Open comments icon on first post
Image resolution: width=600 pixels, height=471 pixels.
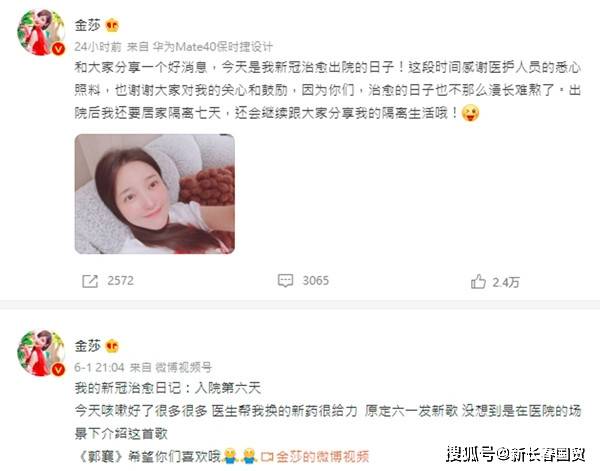(285, 280)
